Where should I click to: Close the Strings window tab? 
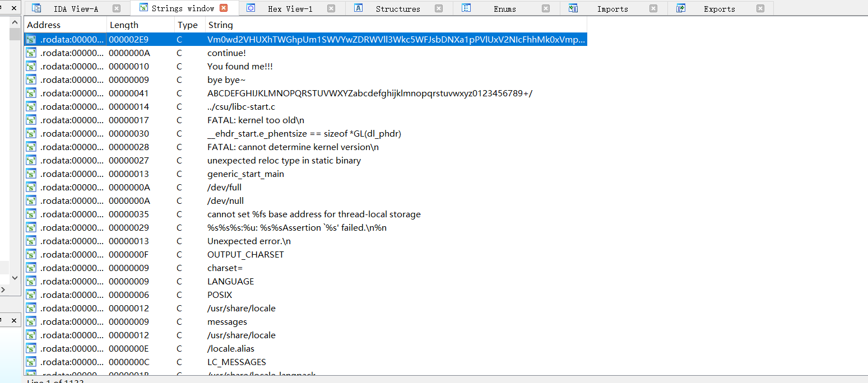coord(224,8)
